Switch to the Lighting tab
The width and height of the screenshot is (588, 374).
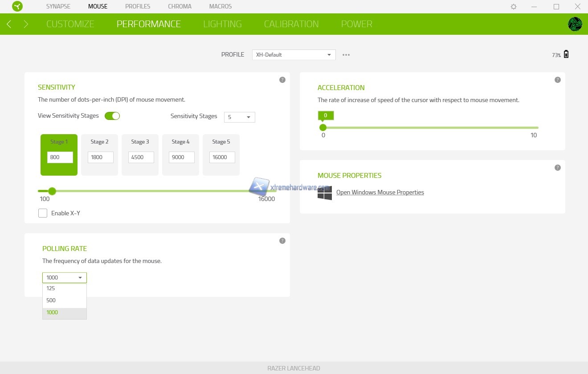[222, 24]
